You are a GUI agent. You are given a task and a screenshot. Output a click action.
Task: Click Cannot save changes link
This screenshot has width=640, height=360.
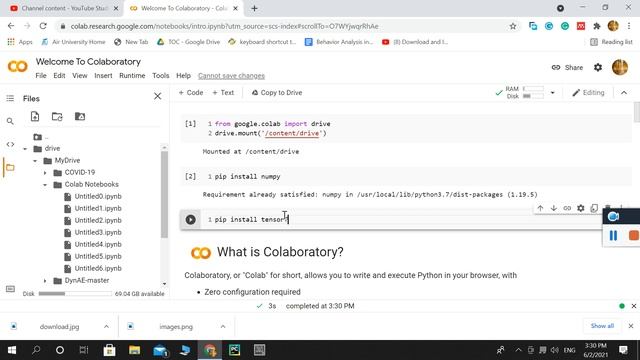(x=231, y=76)
